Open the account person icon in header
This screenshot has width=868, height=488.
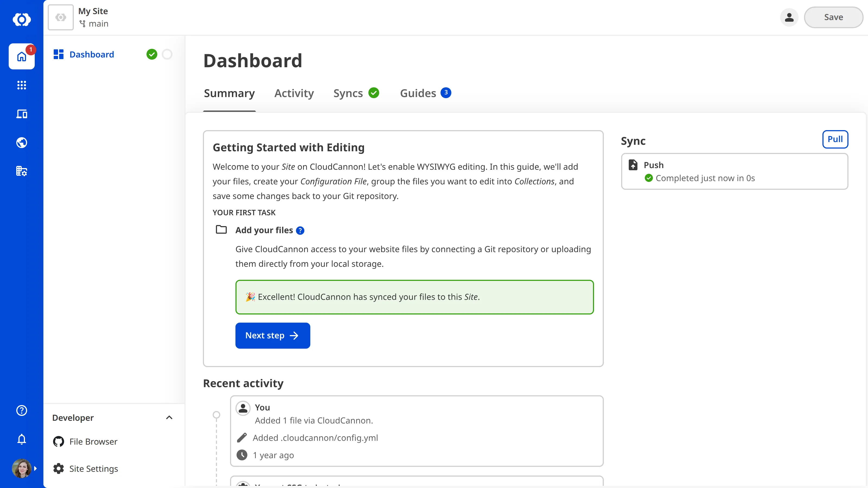789,17
